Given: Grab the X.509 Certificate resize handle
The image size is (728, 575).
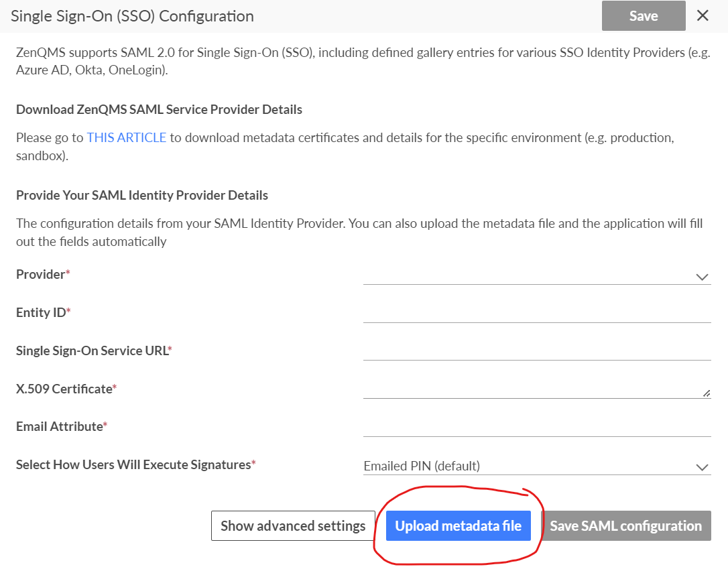Looking at the screenshot, I should [707, 393].
